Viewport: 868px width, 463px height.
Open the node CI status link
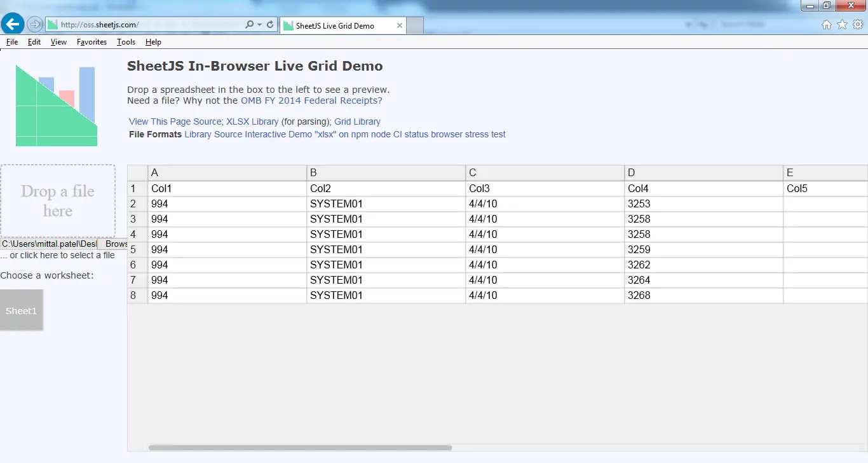point(400,134)
